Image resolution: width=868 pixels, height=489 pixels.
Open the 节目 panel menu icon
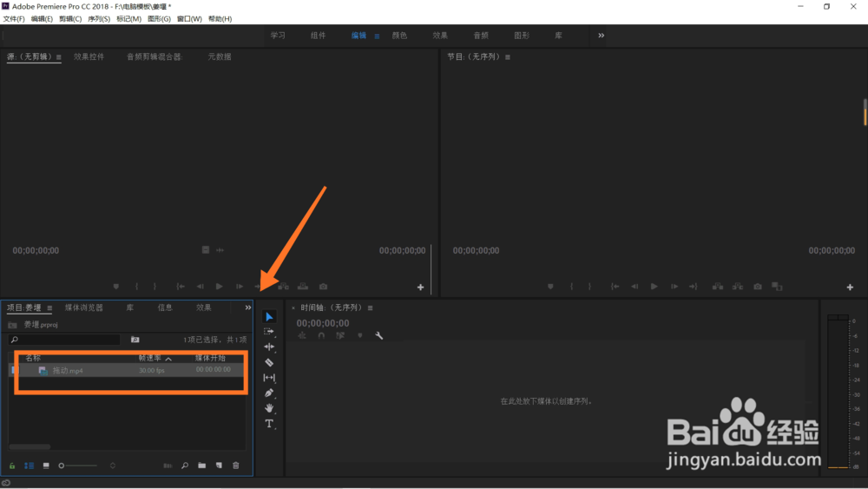click(x=508, y=57)
